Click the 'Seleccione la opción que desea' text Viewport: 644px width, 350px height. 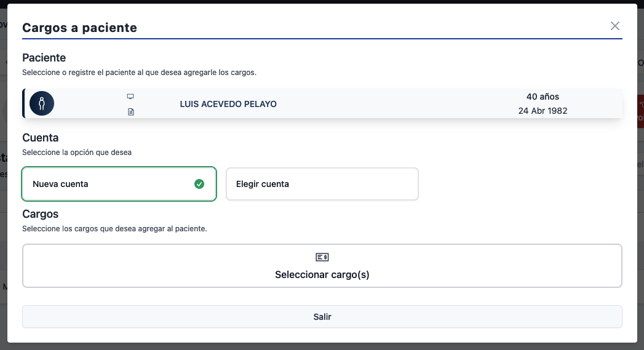76,152
